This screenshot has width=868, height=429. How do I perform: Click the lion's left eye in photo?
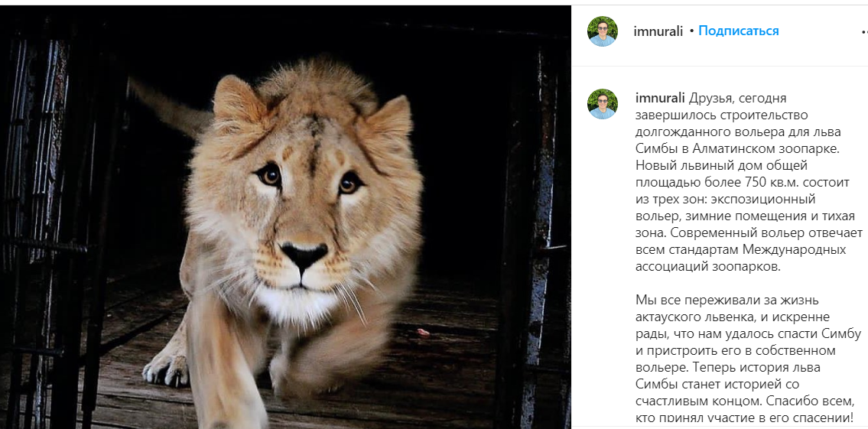[268, 175]
